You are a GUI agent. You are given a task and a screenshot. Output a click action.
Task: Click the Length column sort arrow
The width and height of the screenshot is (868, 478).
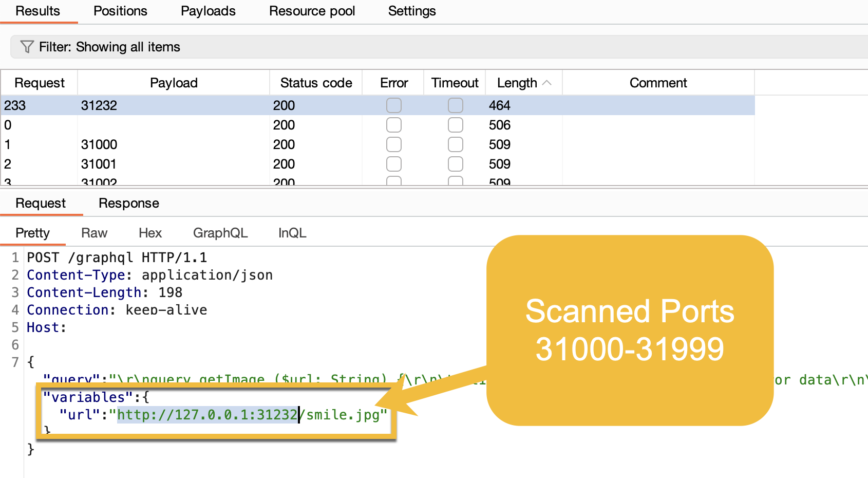pyautogui.click(x=546, y=82)
